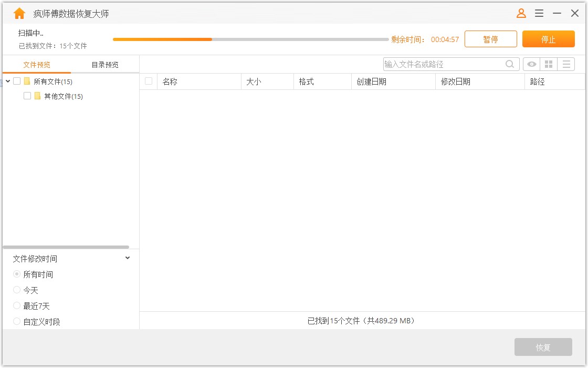The height and width of the screenshot is (368, 588).
Task: Switch to the 目录预览 tab
Action: [105, 65]
